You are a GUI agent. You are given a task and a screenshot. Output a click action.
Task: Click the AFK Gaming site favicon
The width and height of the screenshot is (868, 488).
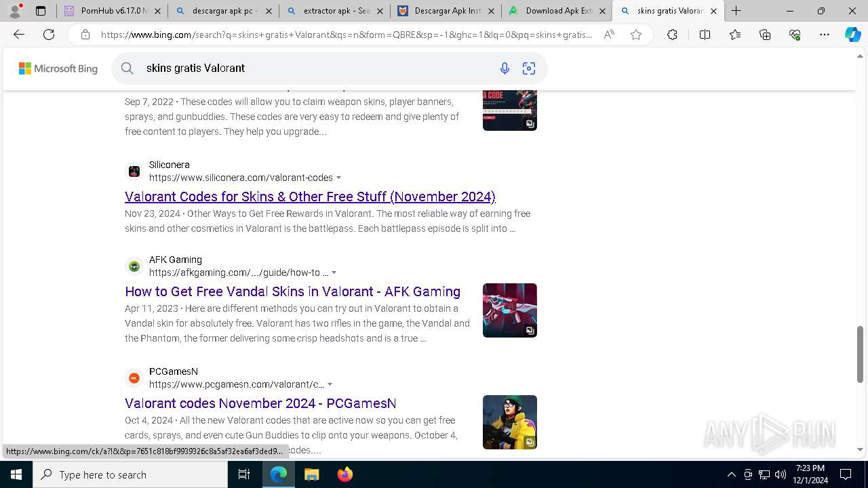(134, 266)
